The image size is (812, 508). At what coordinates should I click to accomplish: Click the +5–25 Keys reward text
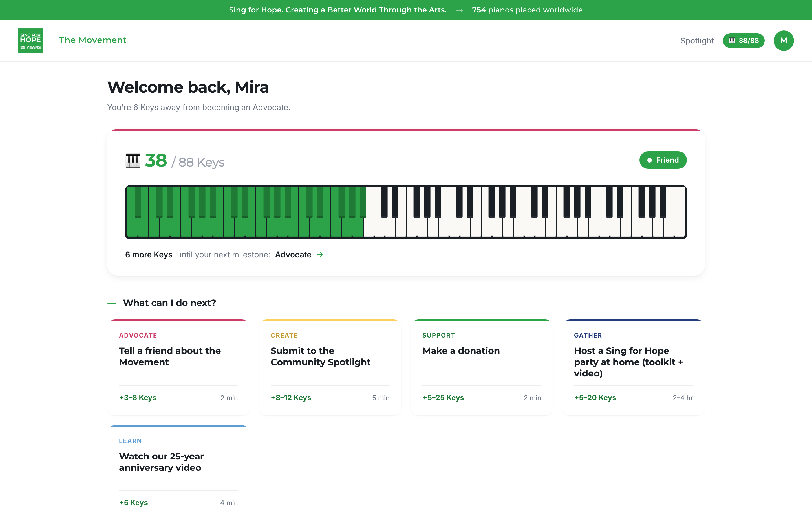click(x=443, y=397)
